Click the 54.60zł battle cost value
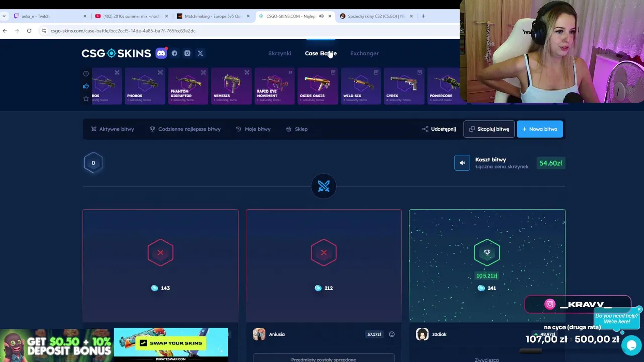The image size is (644, 362). coord(550,163)
